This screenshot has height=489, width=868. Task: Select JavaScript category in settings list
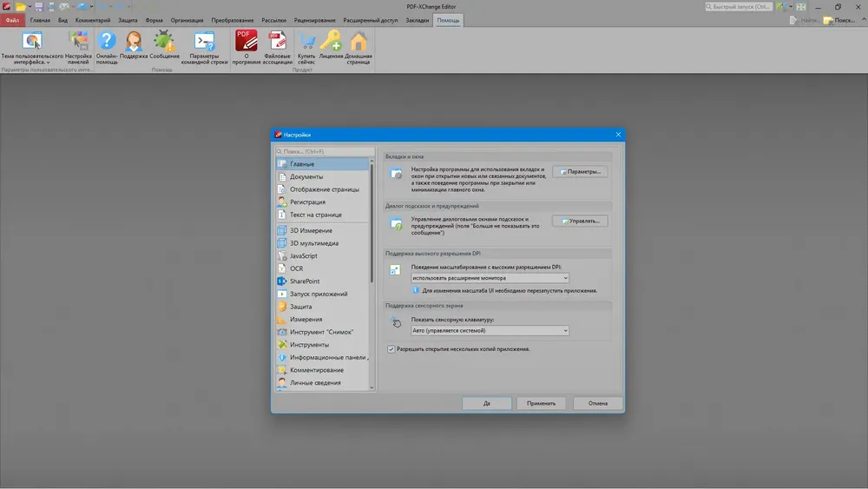[x=303, y=256]
